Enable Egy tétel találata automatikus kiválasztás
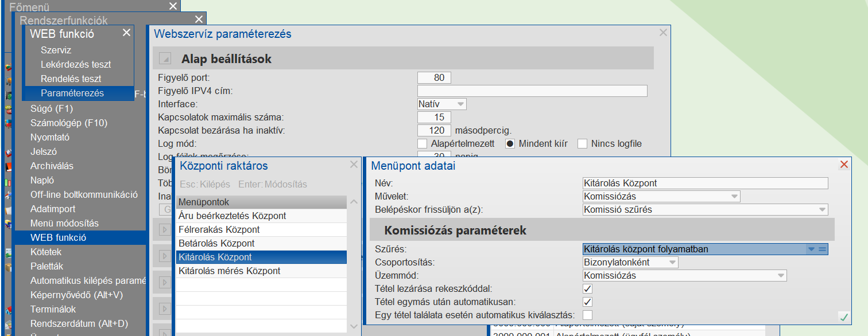Image resolution: width=868 pixels, height=336 pixels. coord(587,315)
